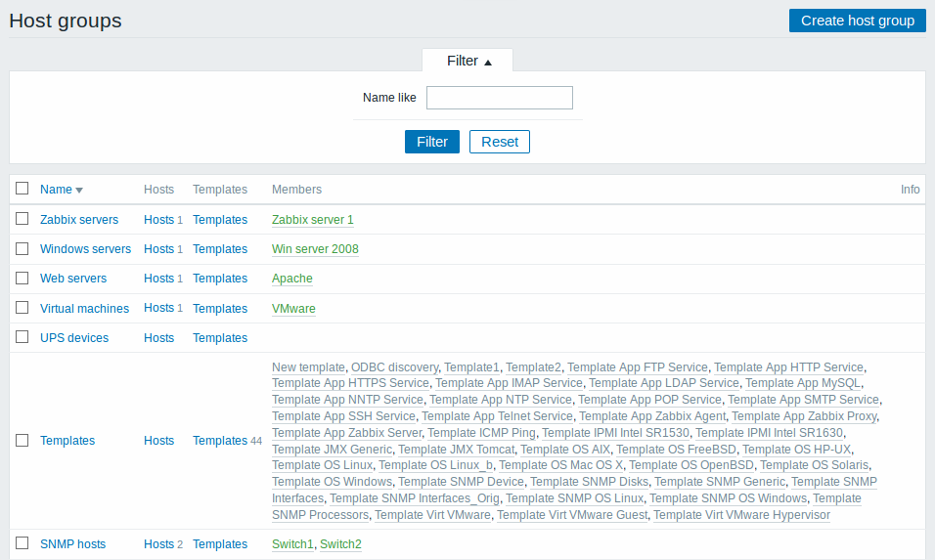
Task: Check the SNMP hosts row checkbox
Action: pos(22,542)
